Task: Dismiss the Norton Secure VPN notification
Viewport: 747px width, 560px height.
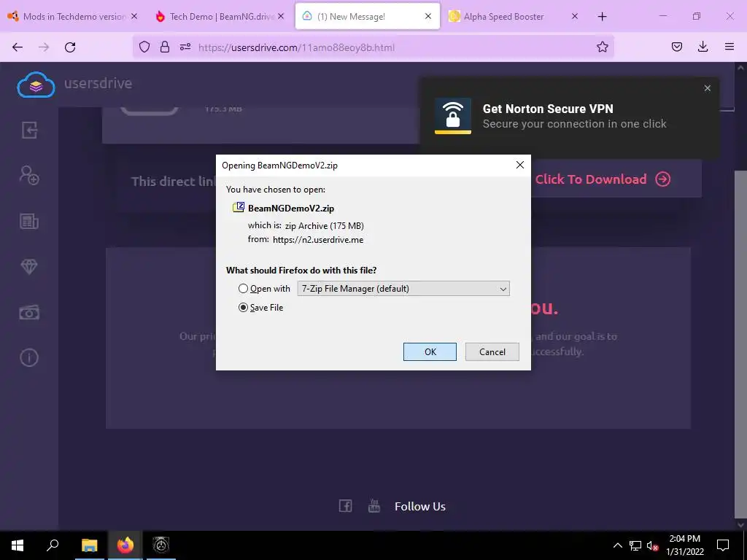Action: [707, 88]
